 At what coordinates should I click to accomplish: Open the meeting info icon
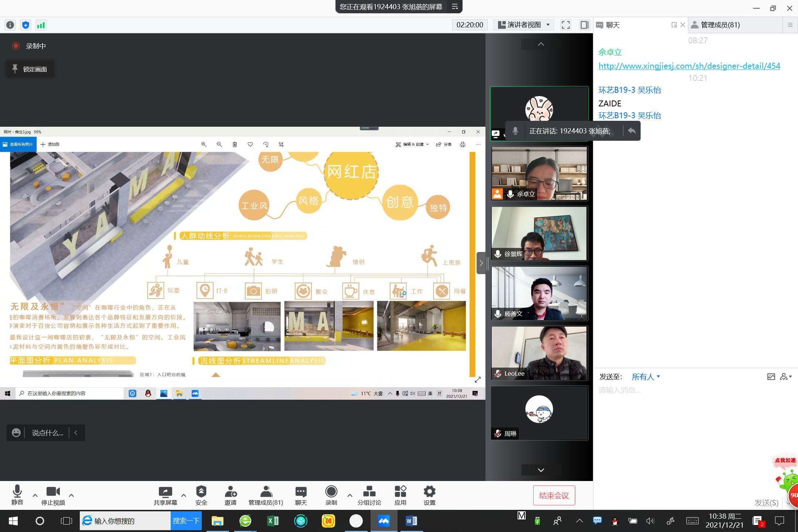click(x=10, y=25)
